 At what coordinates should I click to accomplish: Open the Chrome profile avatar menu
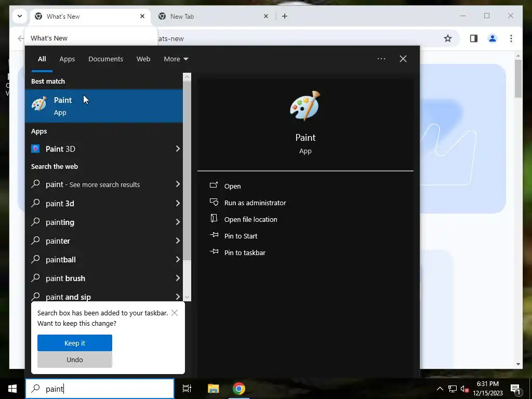click(493, 38)
